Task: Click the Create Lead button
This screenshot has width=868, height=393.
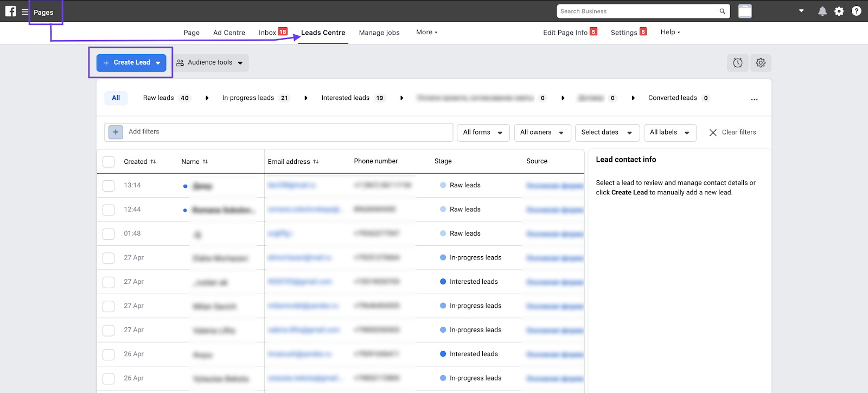Action: click(132, 63)
